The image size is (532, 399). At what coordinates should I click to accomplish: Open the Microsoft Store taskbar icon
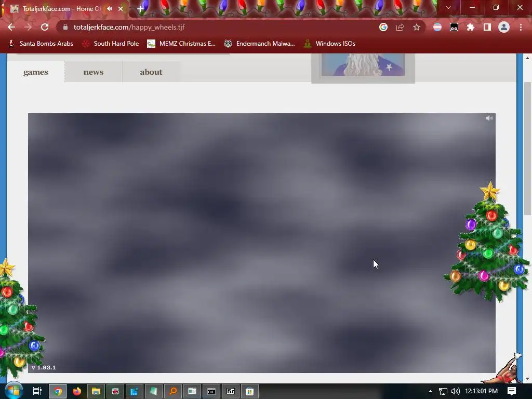[x=250, y=391]
